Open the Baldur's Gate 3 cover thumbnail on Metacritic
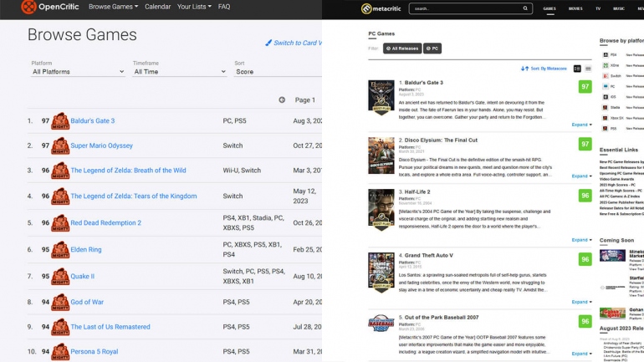 [381, 98]
